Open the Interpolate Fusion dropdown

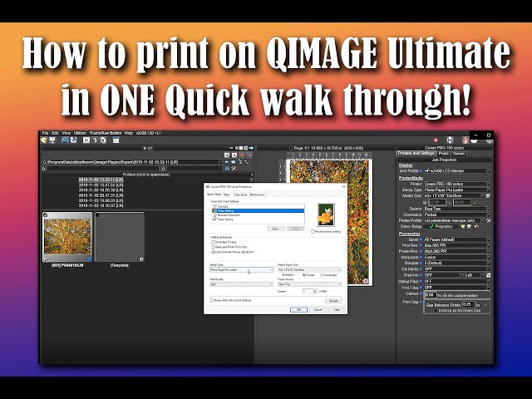[457, 257]
